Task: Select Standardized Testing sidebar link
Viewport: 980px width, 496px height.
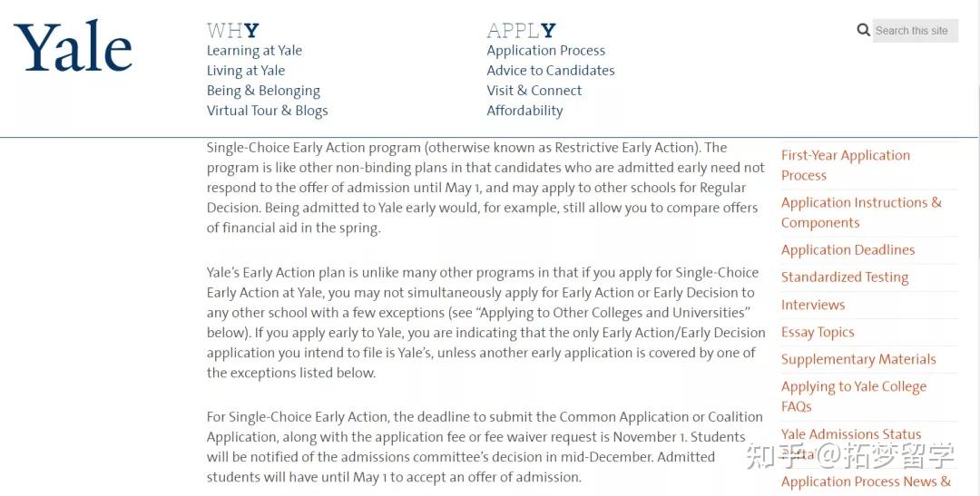Action: [844, 277]
